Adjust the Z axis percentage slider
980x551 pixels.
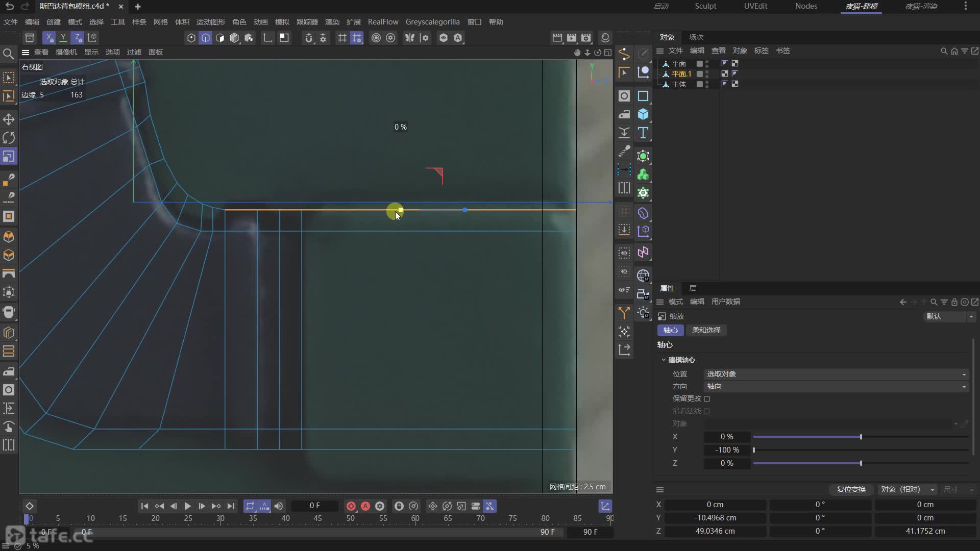coord(861,463)
